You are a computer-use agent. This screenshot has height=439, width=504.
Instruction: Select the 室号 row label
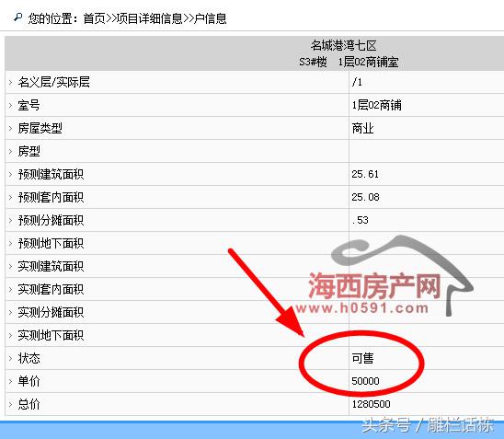click(x=29, y=105)
